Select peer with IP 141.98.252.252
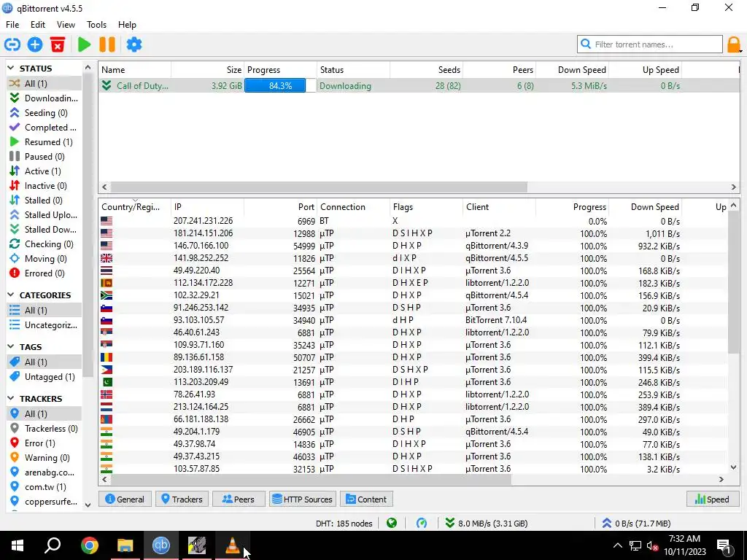Image resolution: width=747 pixels, height=560 pixels. pos(413,259)
